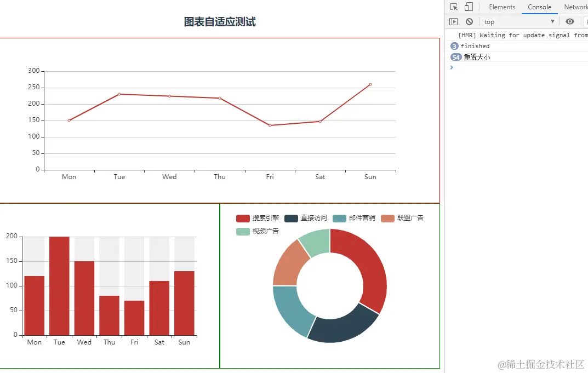Click the page title 图表自适应测试

pos(220,22)
